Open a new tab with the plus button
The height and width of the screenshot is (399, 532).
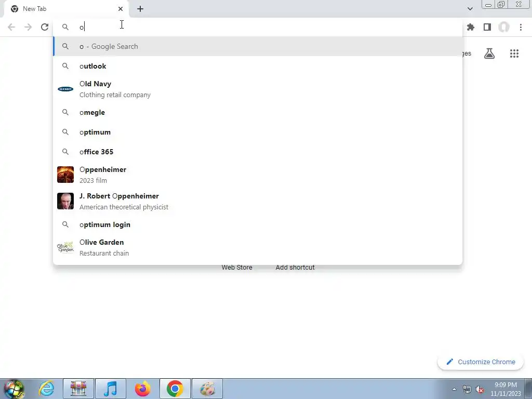pos(140,9)
